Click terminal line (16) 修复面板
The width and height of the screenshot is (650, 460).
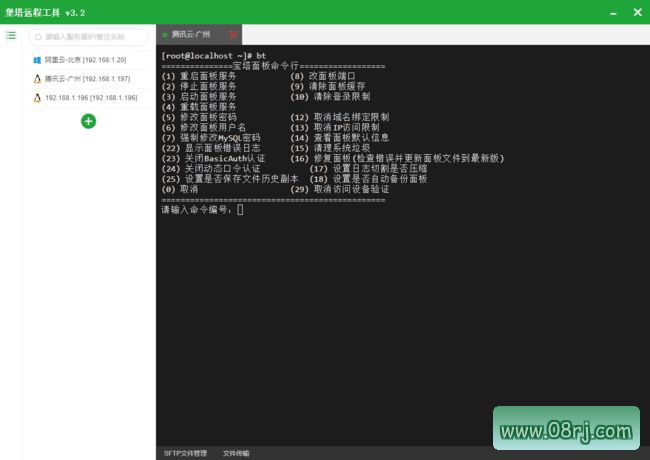[397, 158]
